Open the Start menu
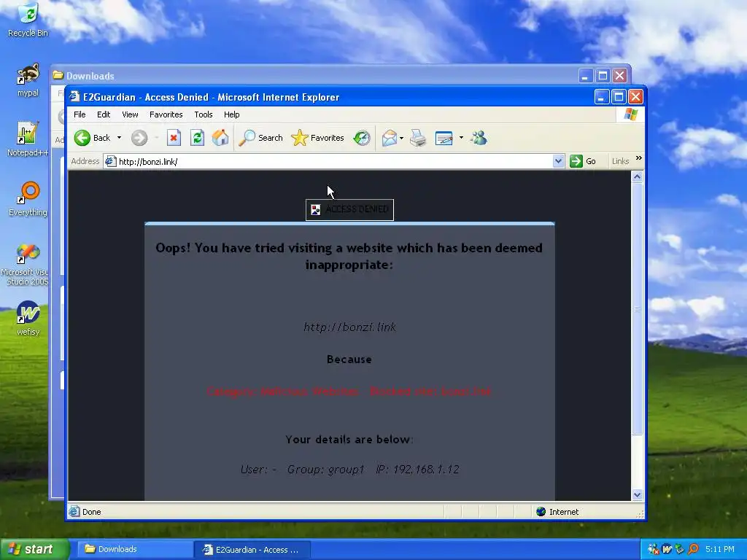The image size is (747, 560). coord(35,549)
